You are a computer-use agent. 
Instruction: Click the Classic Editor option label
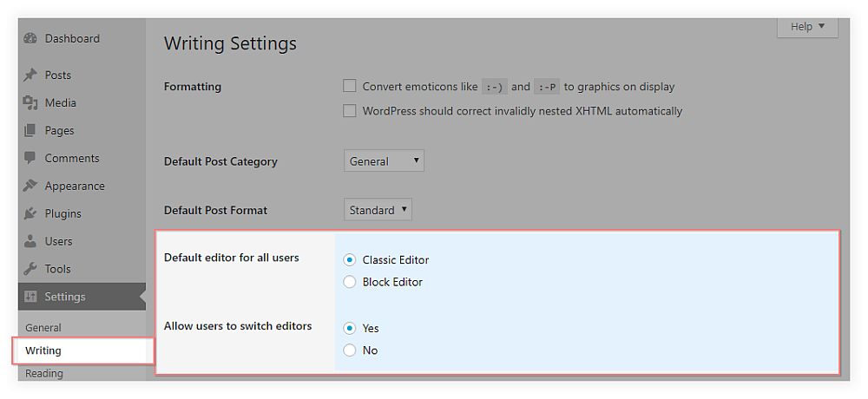click(396, 259)
